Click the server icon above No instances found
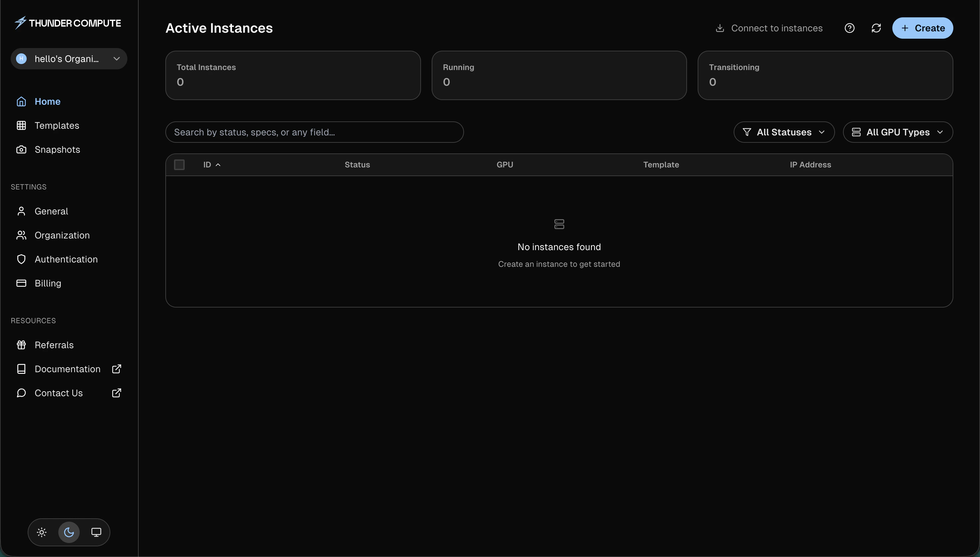 tap(559, 224)
